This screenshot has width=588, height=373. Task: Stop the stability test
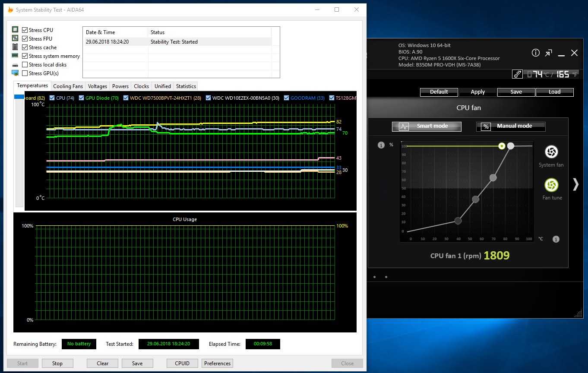coord(57,364)
